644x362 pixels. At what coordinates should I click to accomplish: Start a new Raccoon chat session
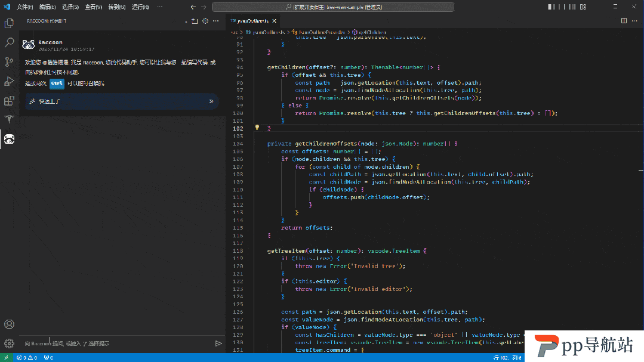(x=195, y=21)
